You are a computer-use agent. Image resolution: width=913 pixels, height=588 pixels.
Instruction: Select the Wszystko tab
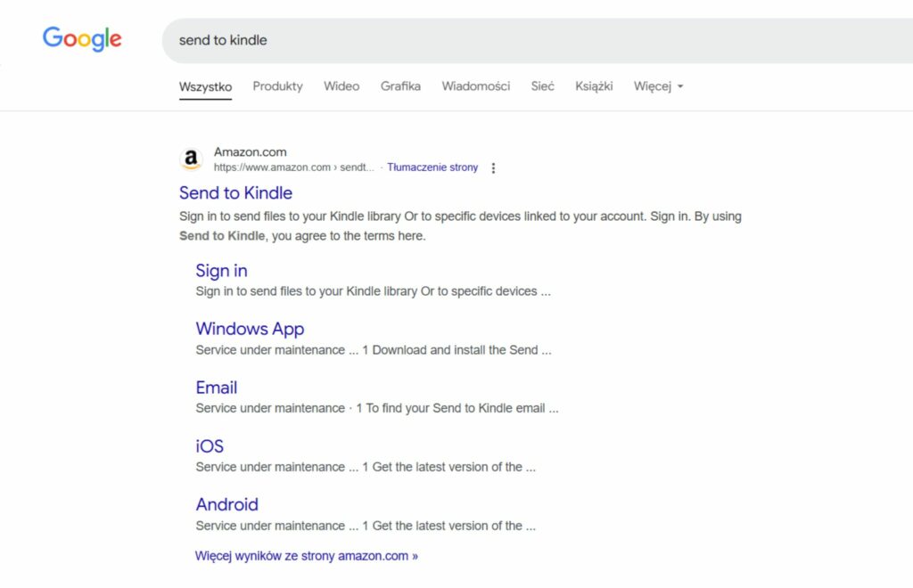coord(206,86)
